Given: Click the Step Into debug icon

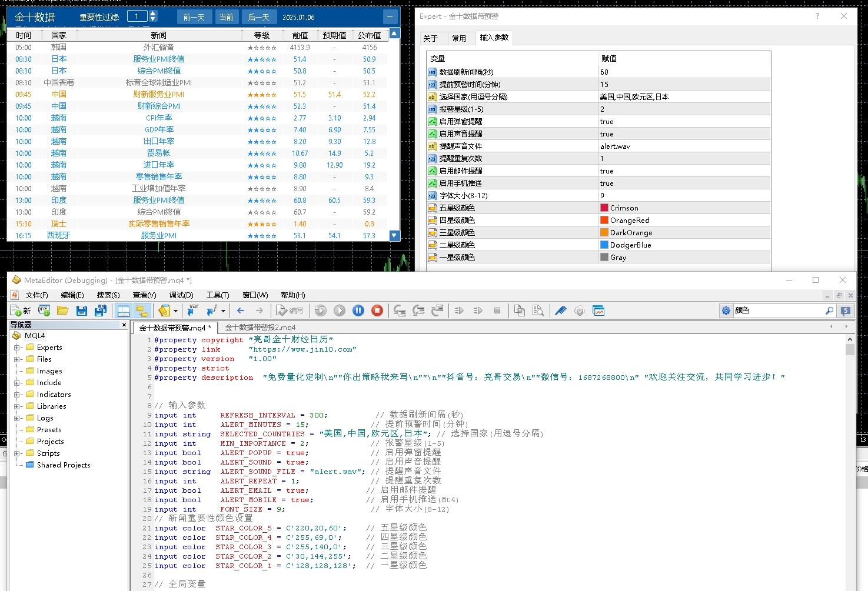Looking at the screenshot, I should [400, 310].
